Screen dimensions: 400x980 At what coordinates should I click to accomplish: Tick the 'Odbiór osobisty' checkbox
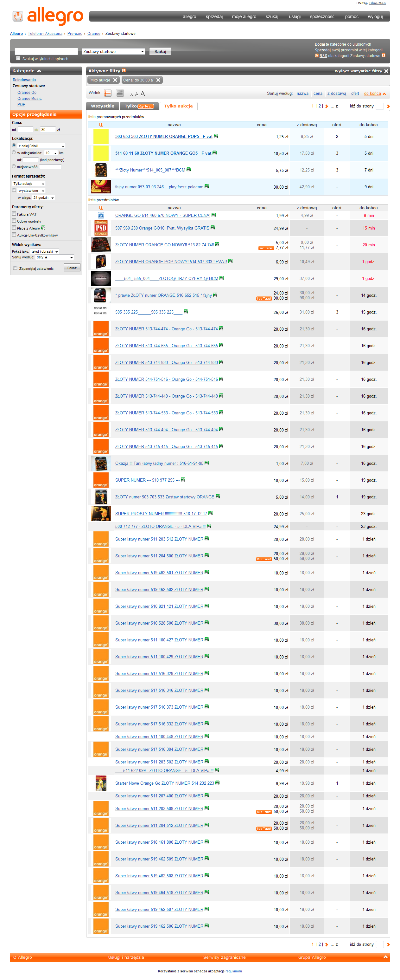[x=14, y=221]
